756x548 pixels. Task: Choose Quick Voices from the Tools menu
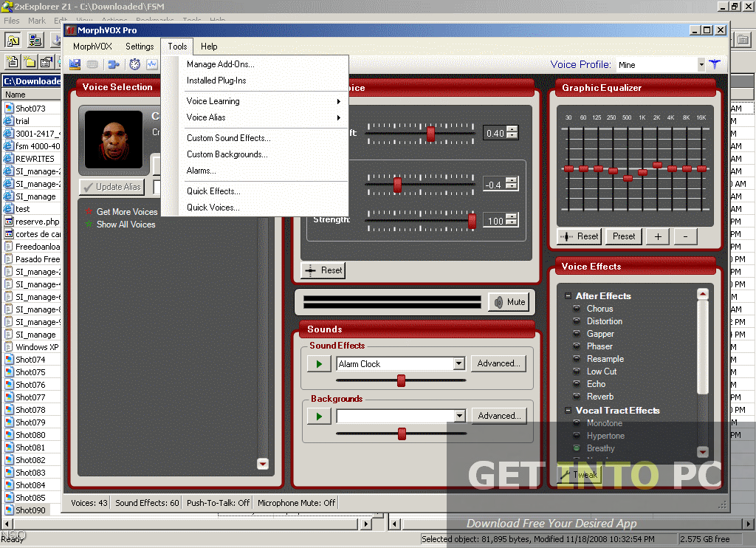263,208
